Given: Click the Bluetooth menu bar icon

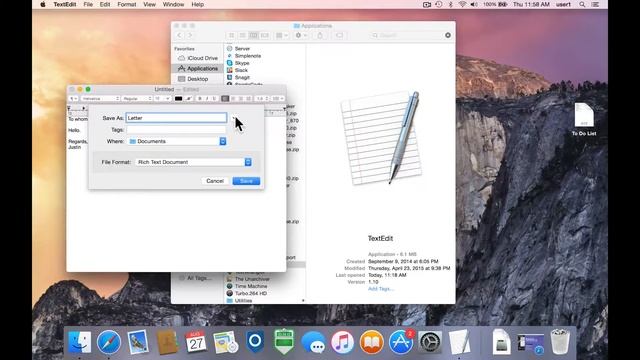Looking at the screenshot, I should [x=451, y=4].
